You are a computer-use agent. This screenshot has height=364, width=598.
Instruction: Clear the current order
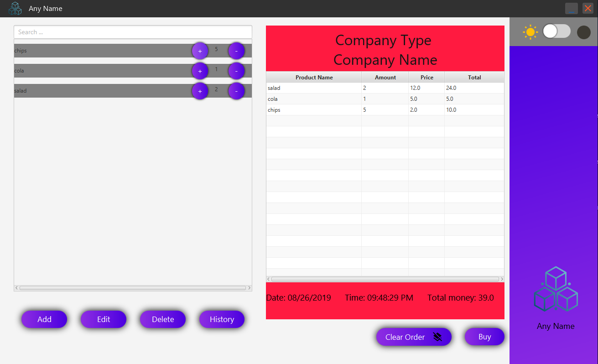[404, 337]
